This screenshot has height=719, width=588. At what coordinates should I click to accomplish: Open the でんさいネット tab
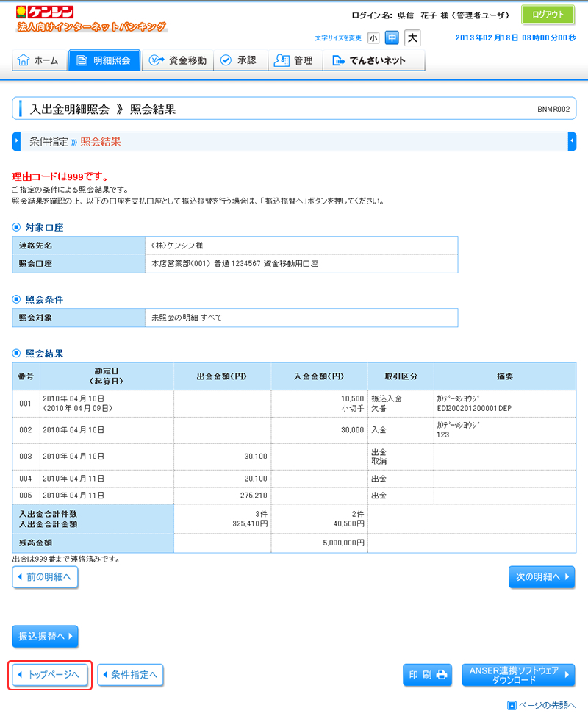point(374,60)
